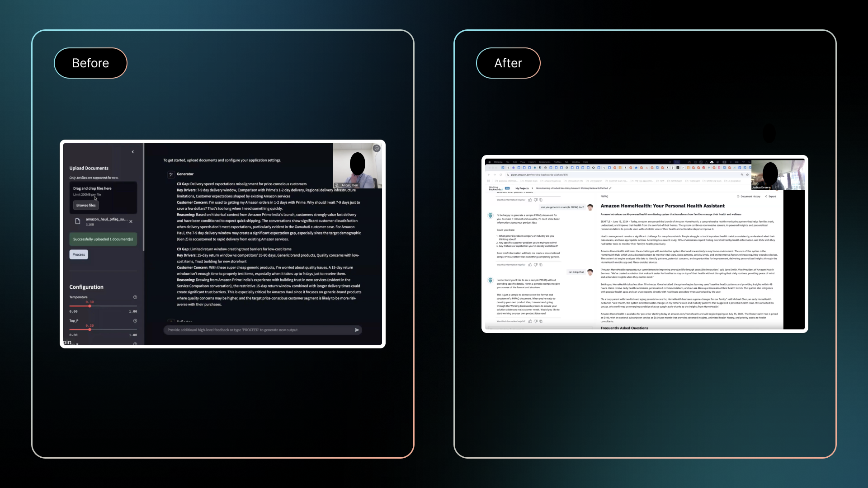
Task: Open the video options icon on the Before webcam
Action: click(x=377, y=148)
